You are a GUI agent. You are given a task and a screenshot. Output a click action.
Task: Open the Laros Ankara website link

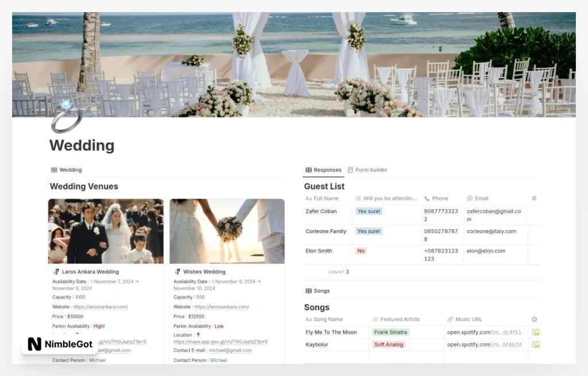[x=100, y=307]
